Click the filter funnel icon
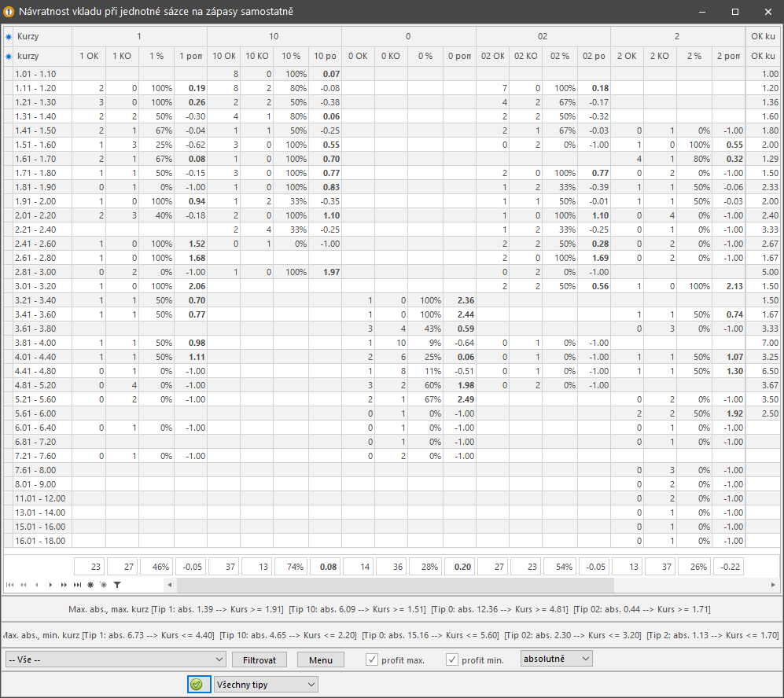784x698 pixels. (117, 585)
